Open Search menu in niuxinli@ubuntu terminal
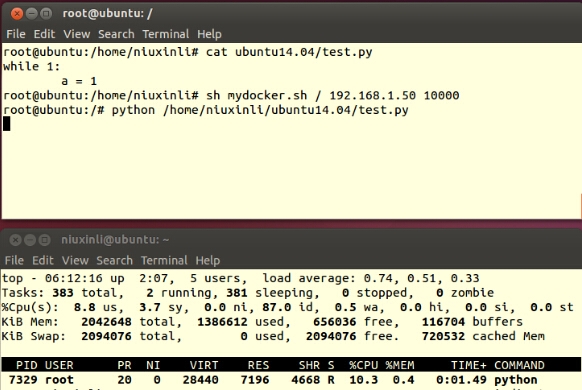 [115, 260]
